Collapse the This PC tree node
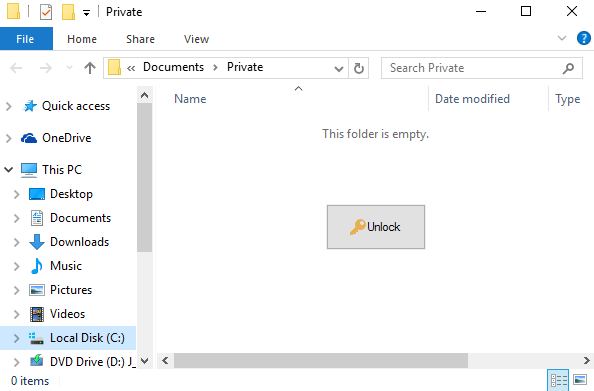The image size is (594, 391). point(8,169)
